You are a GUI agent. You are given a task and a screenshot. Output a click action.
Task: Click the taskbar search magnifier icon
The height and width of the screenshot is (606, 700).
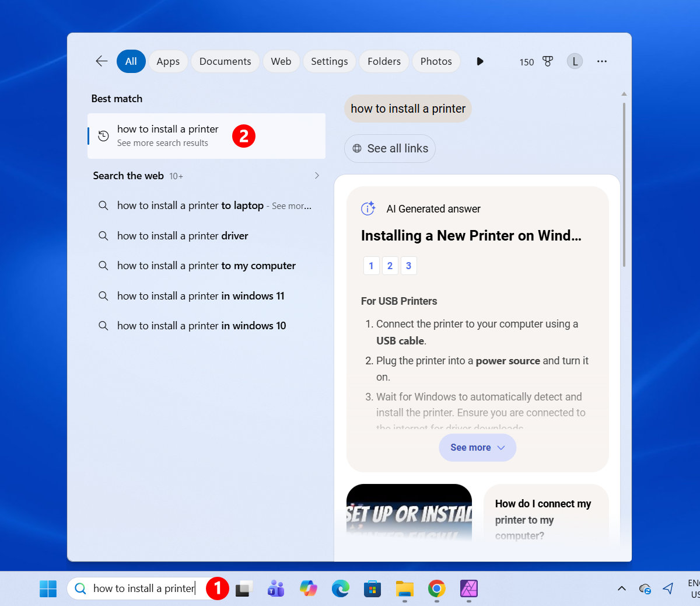click(80, 588)
